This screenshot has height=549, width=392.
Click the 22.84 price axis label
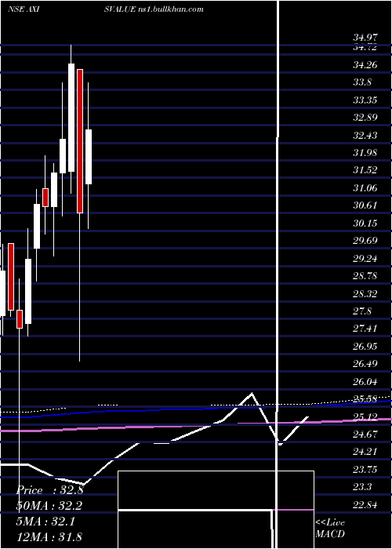[x=365, y=505]
